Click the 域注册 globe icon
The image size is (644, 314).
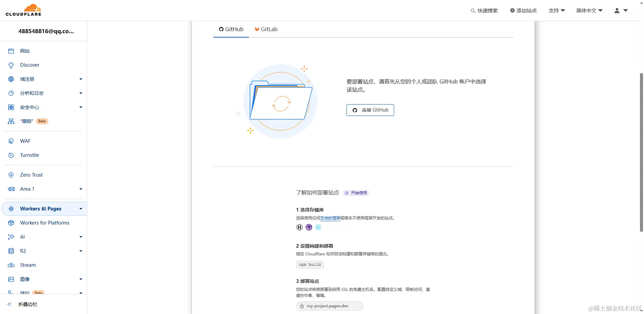point(11,79)
